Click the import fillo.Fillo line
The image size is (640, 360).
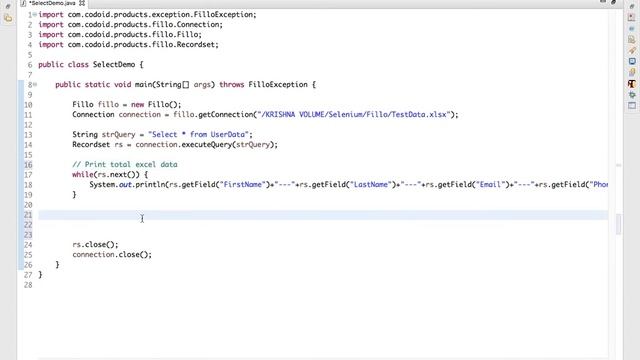click(x=120, y=35)
